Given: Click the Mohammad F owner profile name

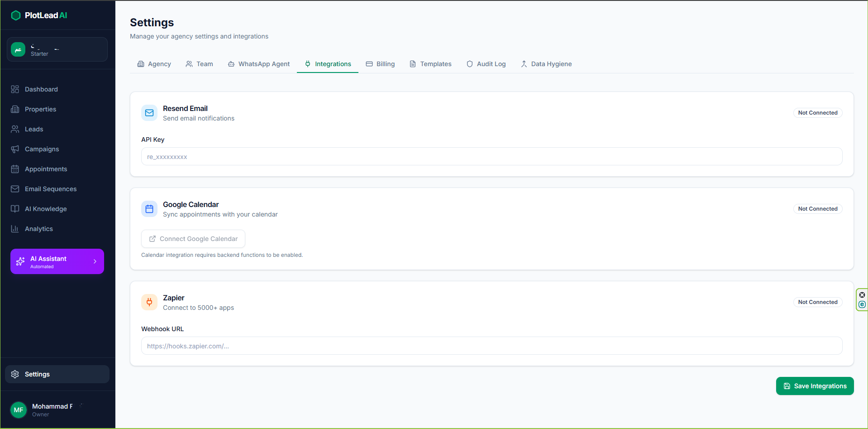Looking at the screenshot, I should coord(52,406).
